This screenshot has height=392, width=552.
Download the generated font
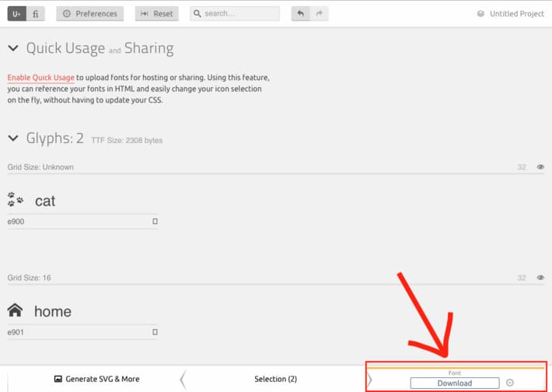[x=455, y=383]
